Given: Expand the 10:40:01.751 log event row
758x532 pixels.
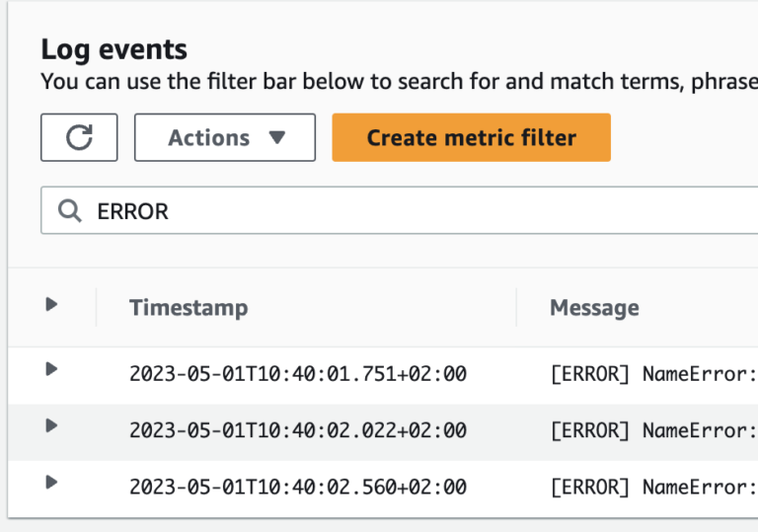Looking at the screenshot, I should [x=52, y=369].
